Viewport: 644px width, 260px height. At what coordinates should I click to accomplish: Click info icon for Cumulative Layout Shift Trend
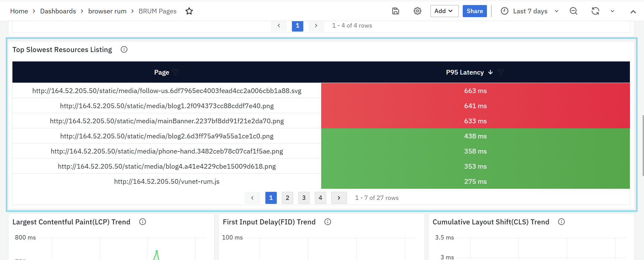point(561,222)
